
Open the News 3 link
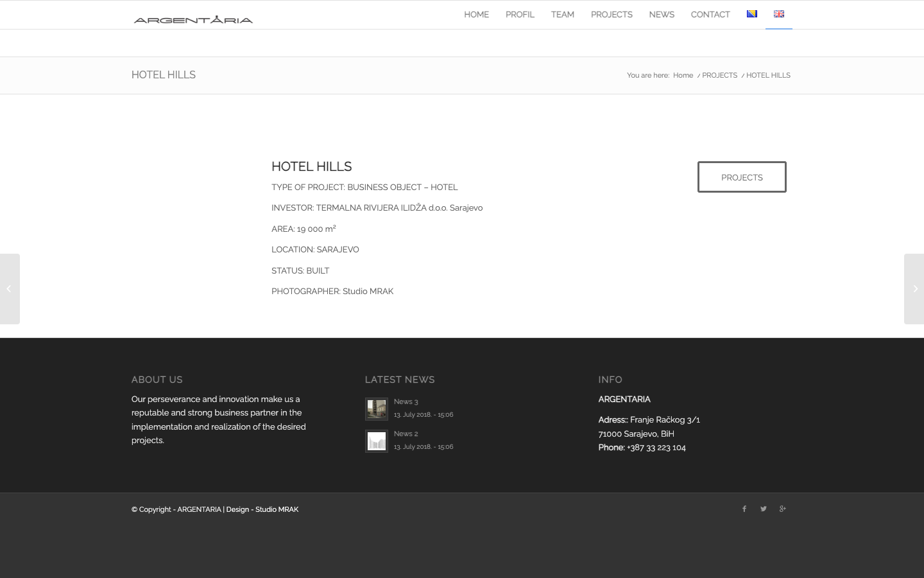tap(406, 401)
